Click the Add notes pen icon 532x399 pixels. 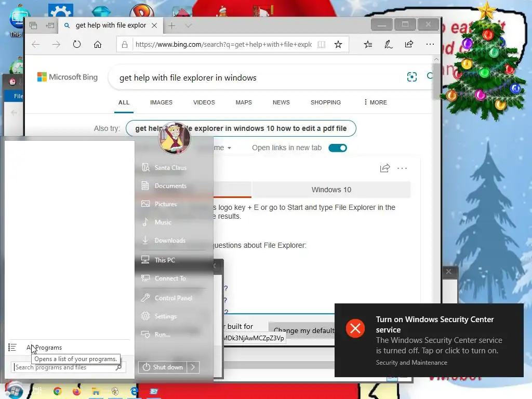[389, 45]
